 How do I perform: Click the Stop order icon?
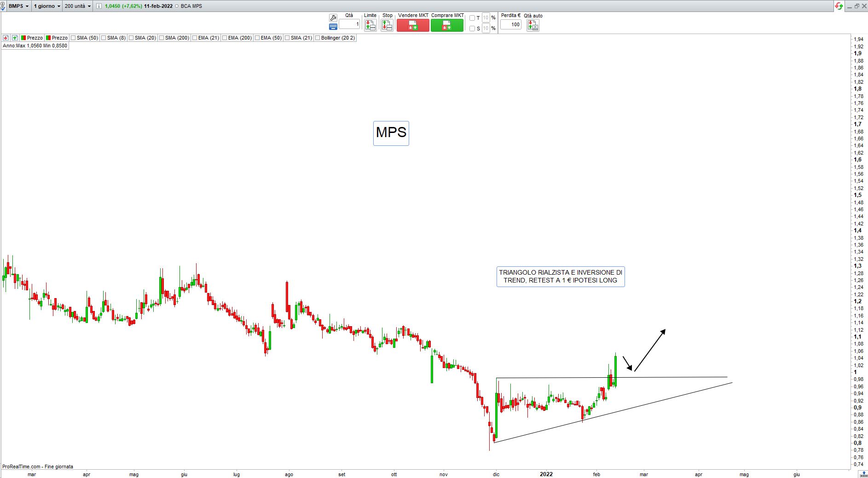tap(387, 25)
